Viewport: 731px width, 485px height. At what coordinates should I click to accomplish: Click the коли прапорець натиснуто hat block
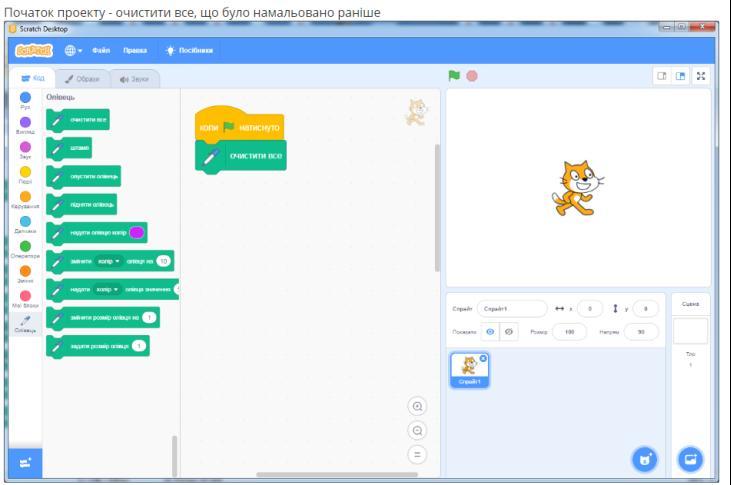click(239, 125)
